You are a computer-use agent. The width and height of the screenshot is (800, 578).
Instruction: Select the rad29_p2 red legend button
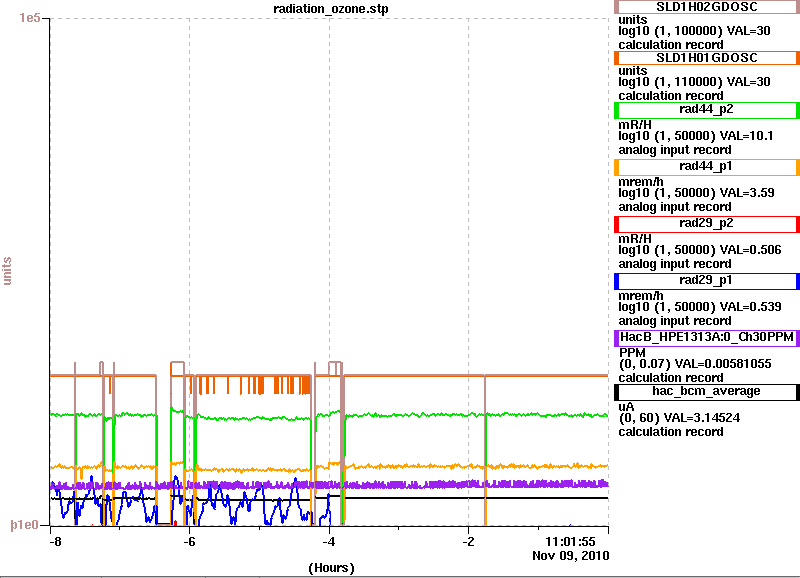click(x=707, y=224)
